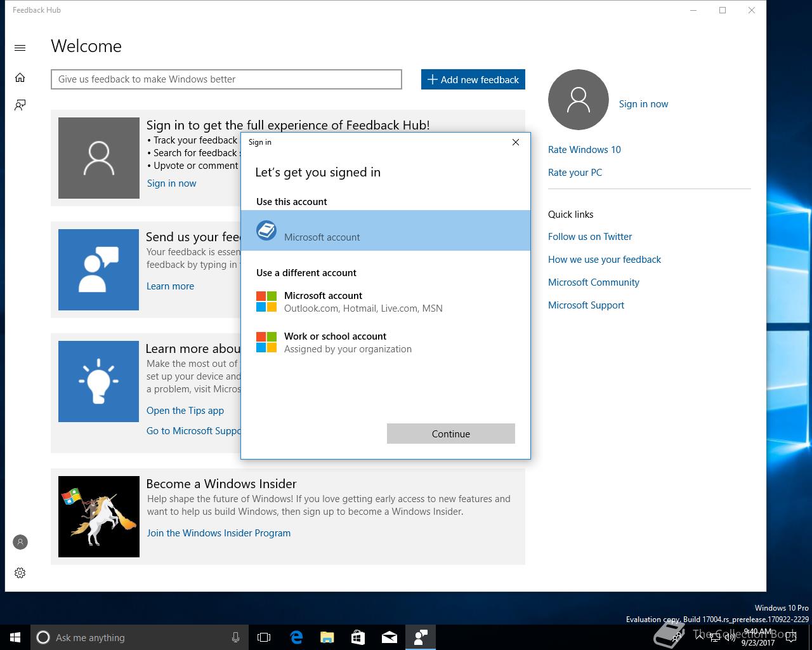Choose Microsoft account with Outlook.com, Hotmail option
The width and height of the screenshot is (812, 650).
click(386, 302)
